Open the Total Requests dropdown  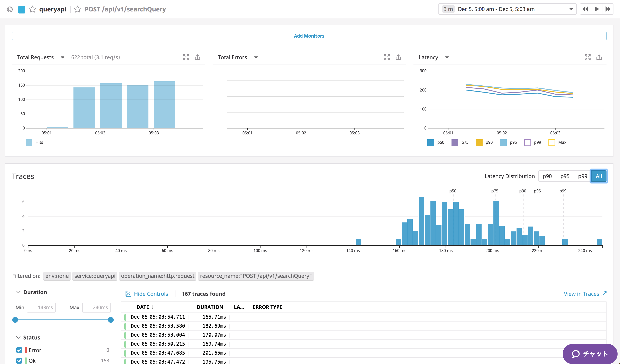(63, 58)
